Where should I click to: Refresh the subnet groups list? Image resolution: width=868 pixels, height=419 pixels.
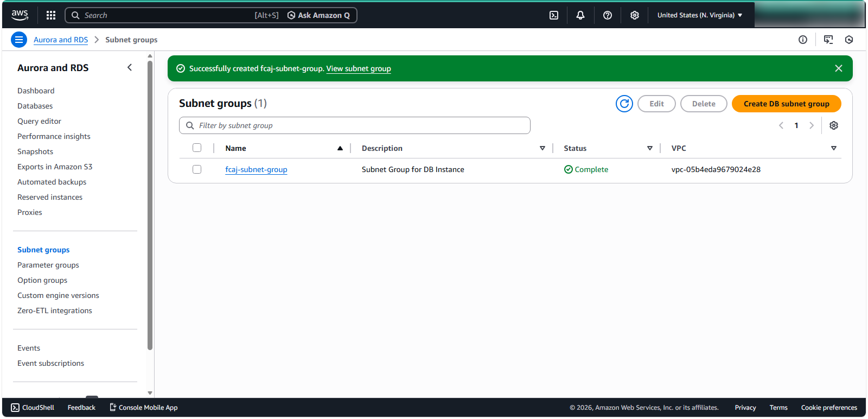pos(624,104)
